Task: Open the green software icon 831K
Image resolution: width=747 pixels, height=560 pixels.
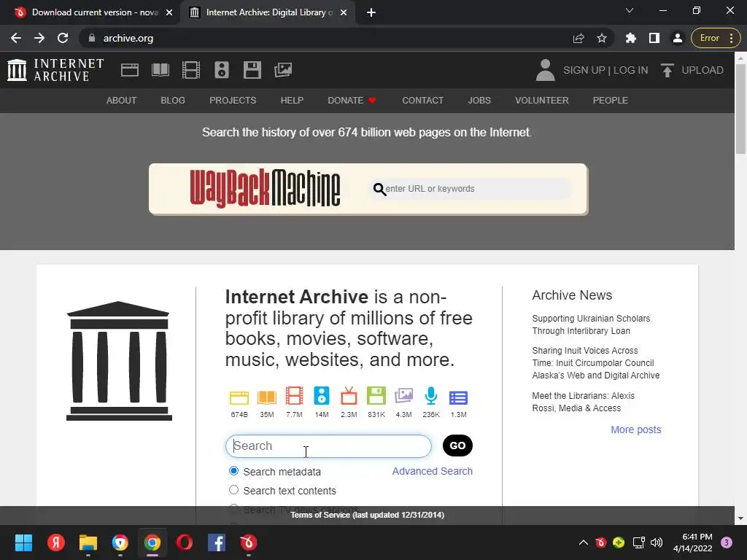Action: (x=376, y=396)
